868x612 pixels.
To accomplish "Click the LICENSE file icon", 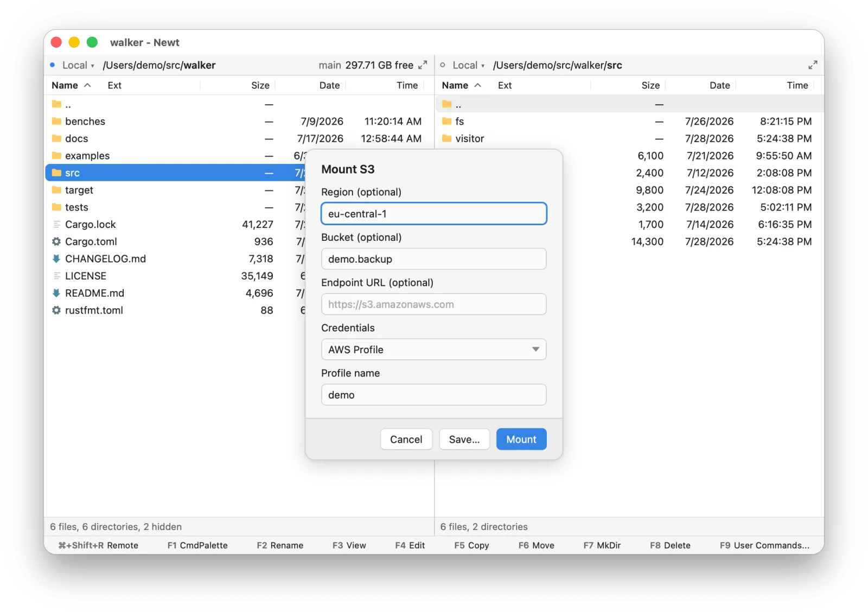I will (56, 276).
